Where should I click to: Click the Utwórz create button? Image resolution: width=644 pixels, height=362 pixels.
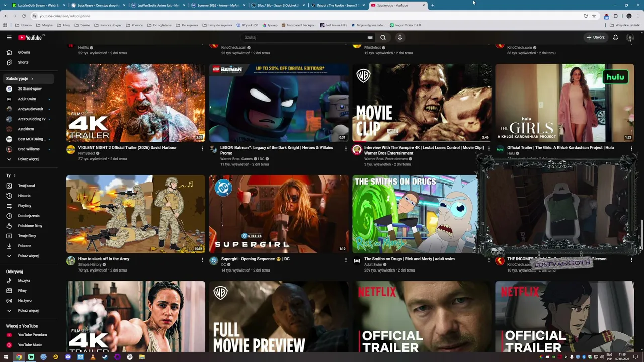(595, 37)
